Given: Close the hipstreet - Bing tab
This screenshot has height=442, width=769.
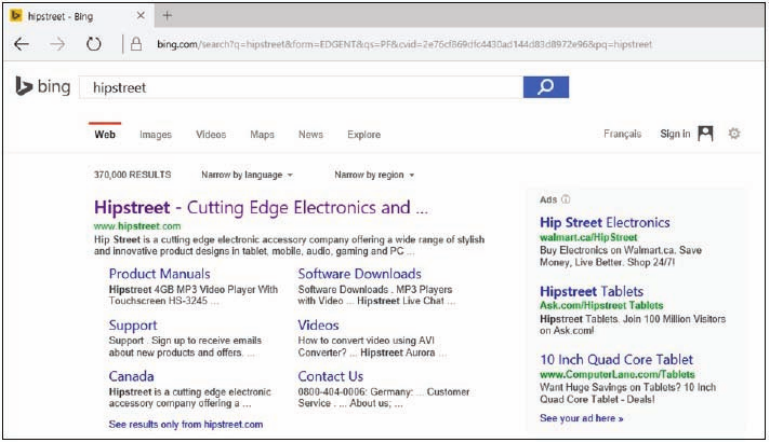Looking at the screenshot, I should point(141,16).
